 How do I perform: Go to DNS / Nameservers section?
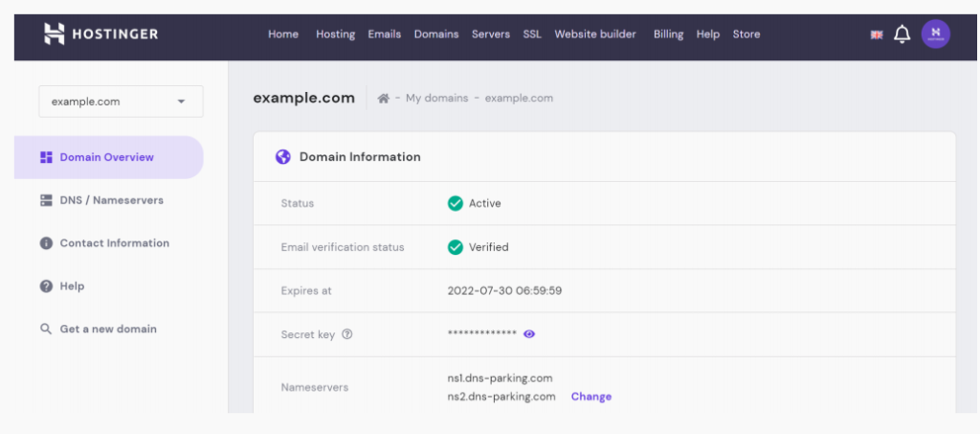111,200
